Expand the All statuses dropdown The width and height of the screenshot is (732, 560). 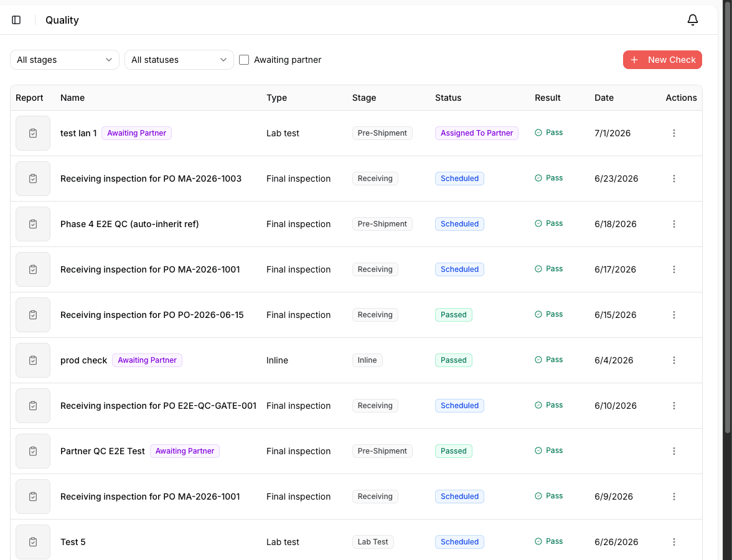pos(179,60)
